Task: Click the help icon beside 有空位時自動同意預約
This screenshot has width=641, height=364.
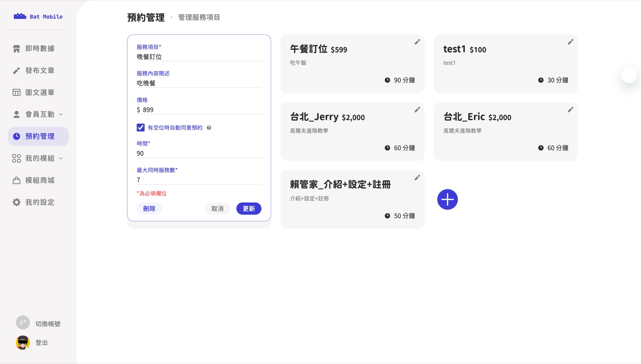Action: click(x=209, y=128)
